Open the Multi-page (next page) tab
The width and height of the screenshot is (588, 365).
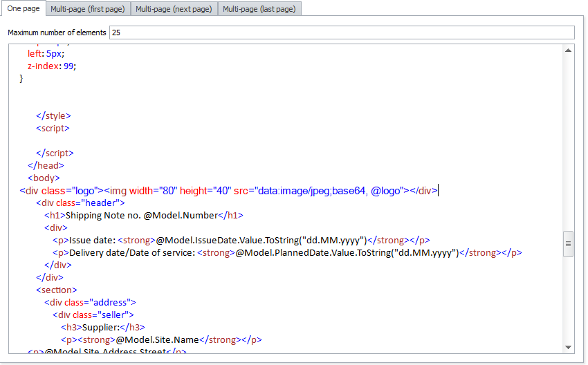[x=174, y=9]
